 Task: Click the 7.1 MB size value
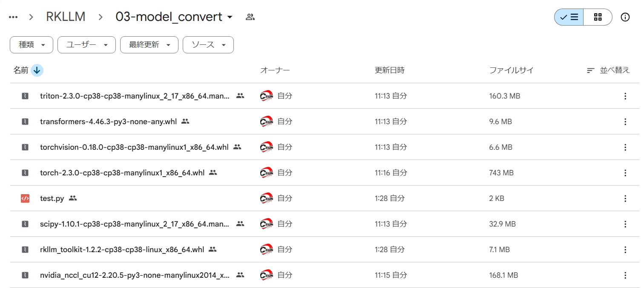[x=500, y=250]
